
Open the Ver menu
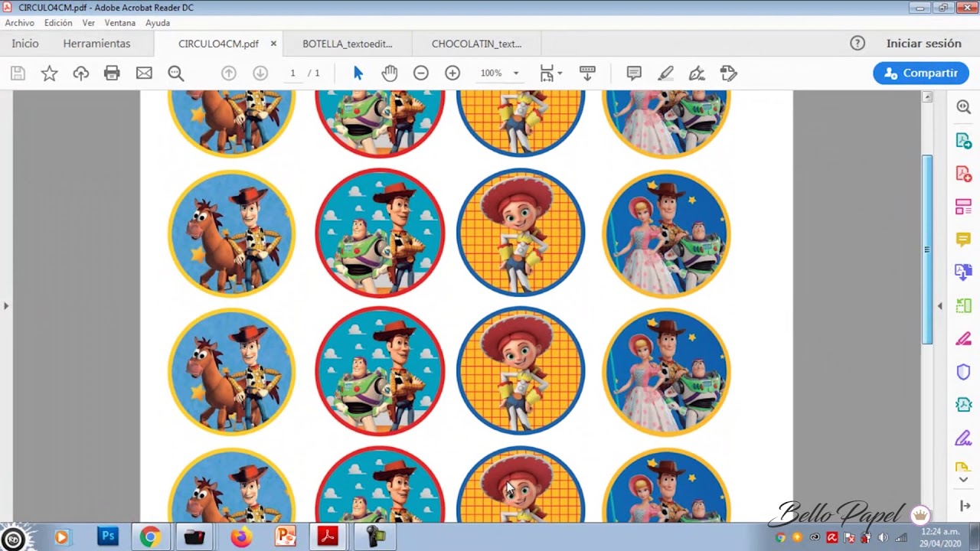[x=89, y=23]
